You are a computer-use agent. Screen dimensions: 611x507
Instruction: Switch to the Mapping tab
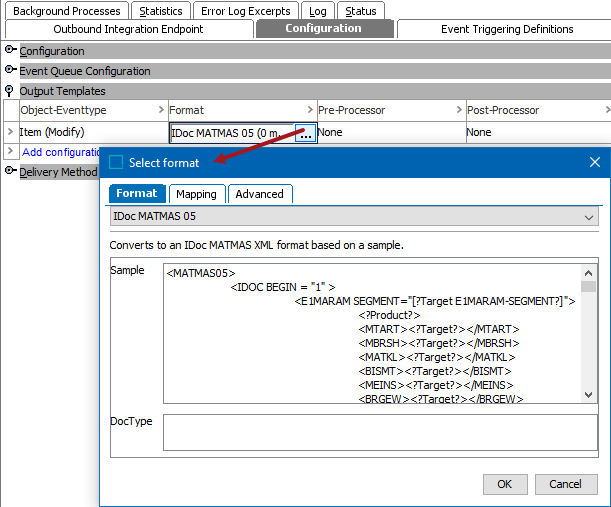pyautogui.click(x=196, y=194)
